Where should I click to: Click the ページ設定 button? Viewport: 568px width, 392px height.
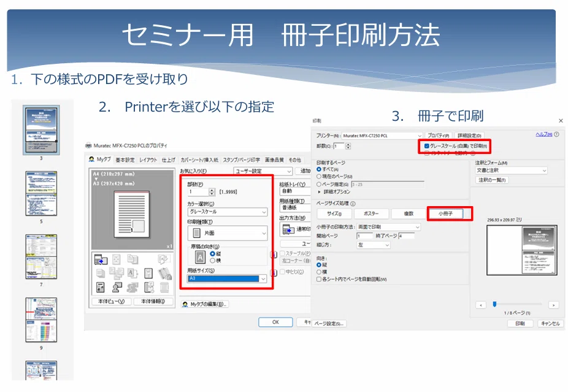click(x=329, y=323)
